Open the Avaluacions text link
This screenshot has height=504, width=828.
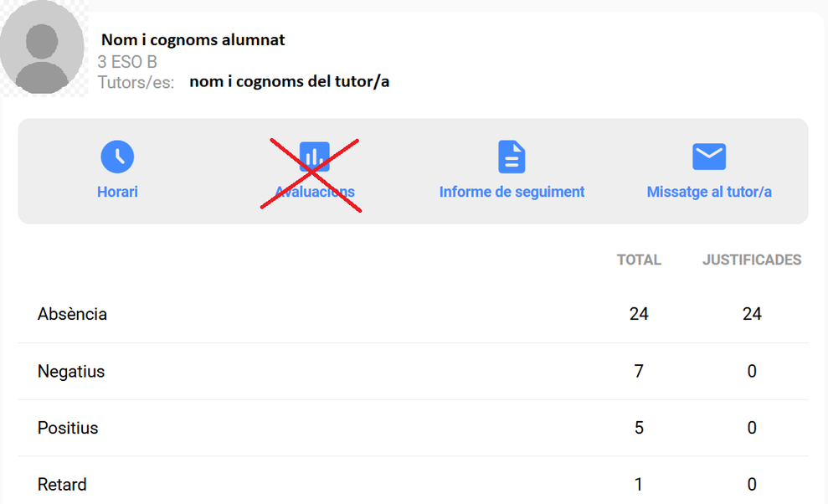[315, 192]
